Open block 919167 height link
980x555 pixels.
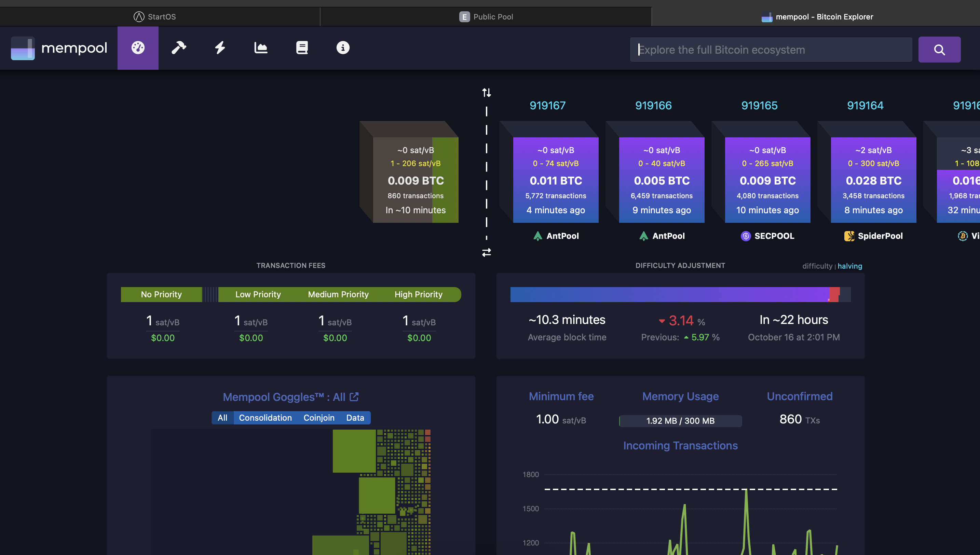tap(547, 106)
